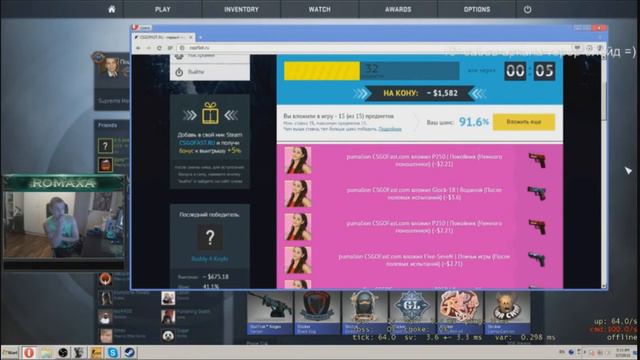Open the Skype taskbar icon
Image resolution: width=640 pixels, height=360 pixels.
113,353
